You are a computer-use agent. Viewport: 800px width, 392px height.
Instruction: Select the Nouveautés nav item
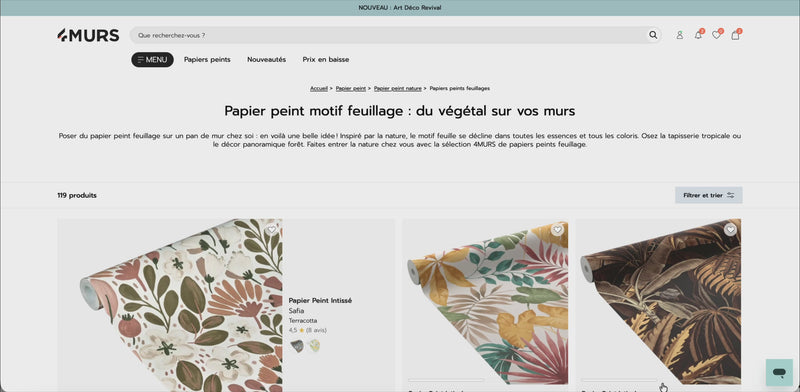coord(266,60)
